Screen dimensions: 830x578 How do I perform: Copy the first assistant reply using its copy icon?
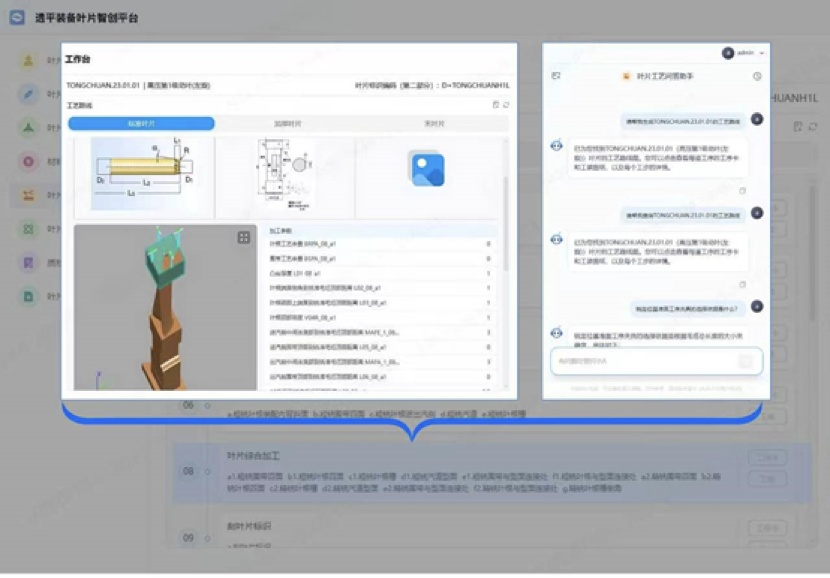click(x=741, y=190)
